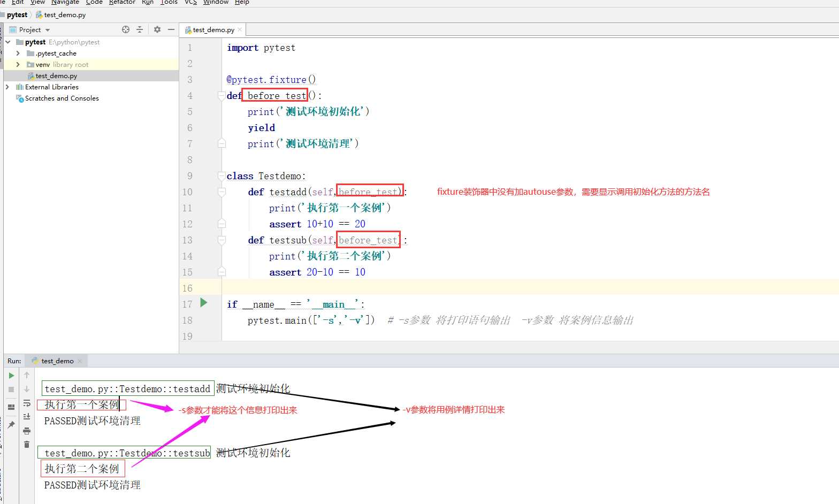This screenshot has height=504, width=839.
Task: Open the Code menu
Action: 94,2
